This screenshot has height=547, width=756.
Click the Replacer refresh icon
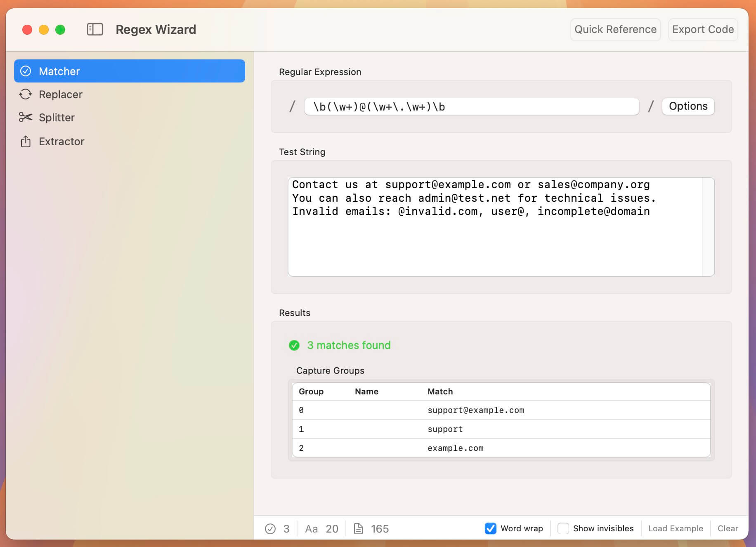tap(26, 94)
